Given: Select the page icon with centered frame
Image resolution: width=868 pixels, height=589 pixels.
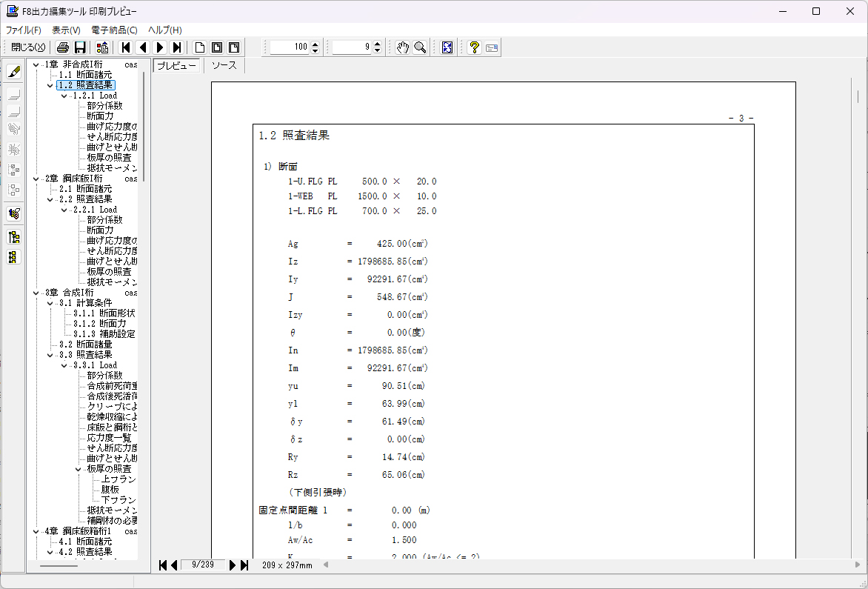Looking at the screenshot, I should point(217,47).
